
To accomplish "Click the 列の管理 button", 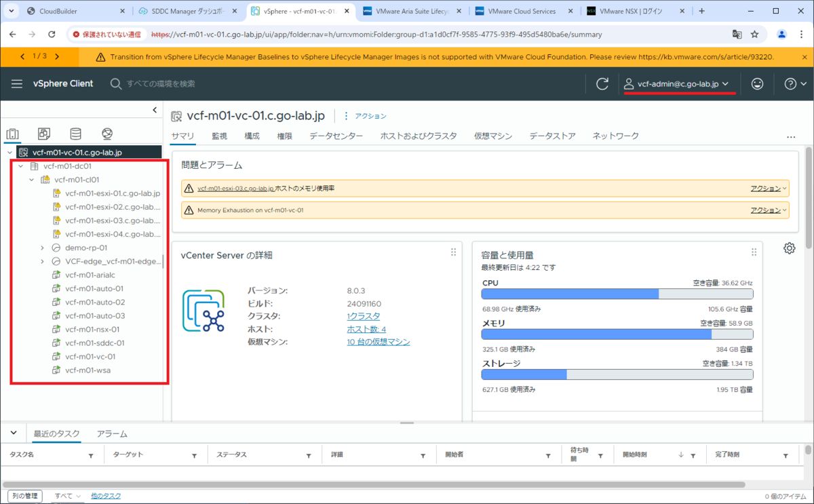I will tap(25, 496).
